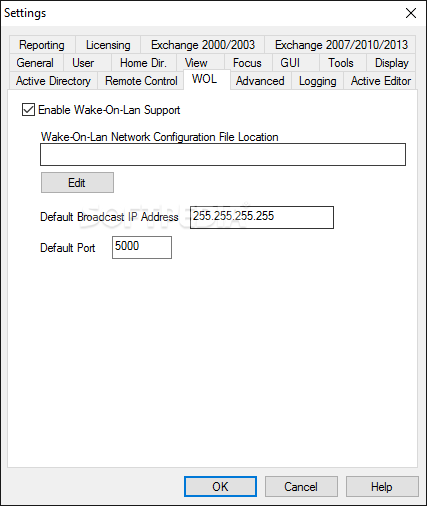The image size is (427, 506).
Task: Close the Settings dialog window
Action: 411,13
